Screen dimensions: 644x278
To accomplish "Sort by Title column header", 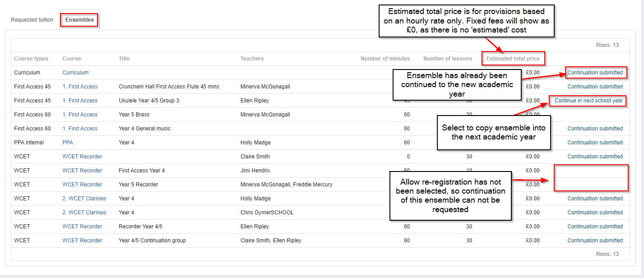I will (x=124, y=59).
